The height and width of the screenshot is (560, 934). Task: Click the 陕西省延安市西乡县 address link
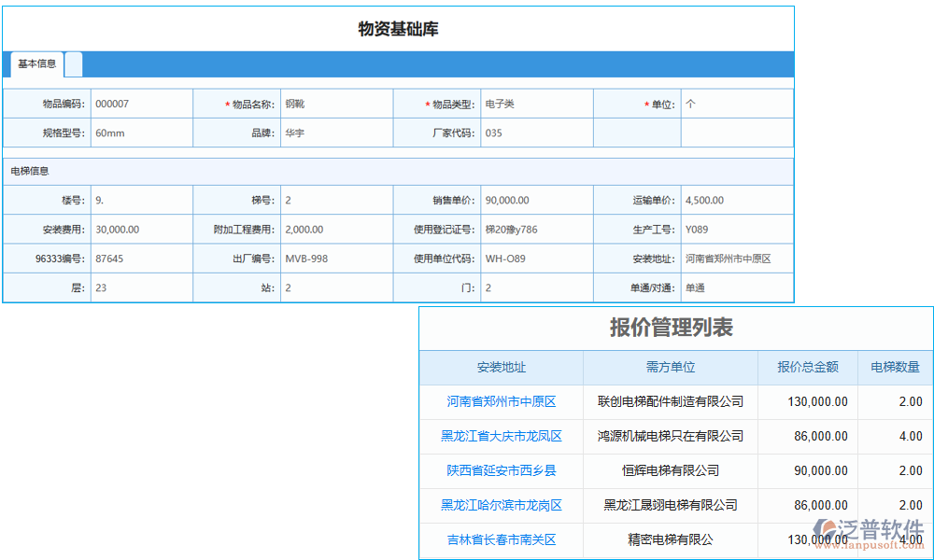(x=502, y=470)
